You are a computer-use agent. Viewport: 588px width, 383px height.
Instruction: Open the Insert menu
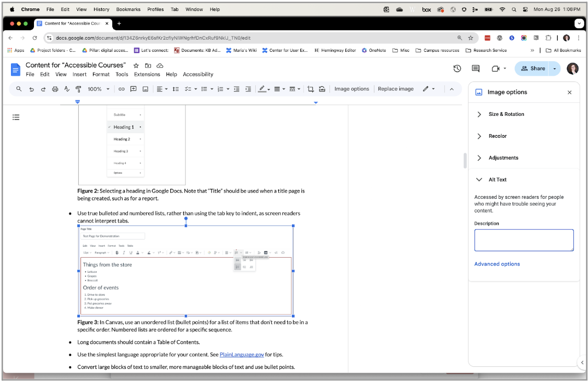pos(79,75)
